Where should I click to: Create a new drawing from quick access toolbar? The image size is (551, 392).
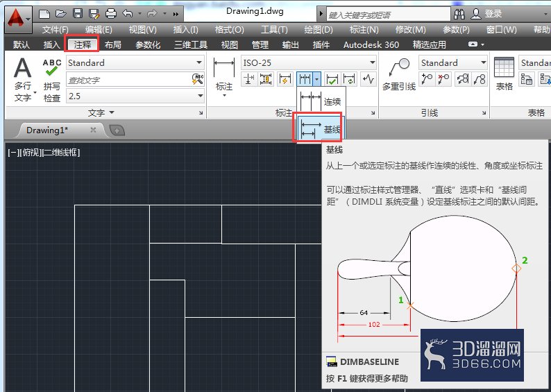click(x=44, y=14)
